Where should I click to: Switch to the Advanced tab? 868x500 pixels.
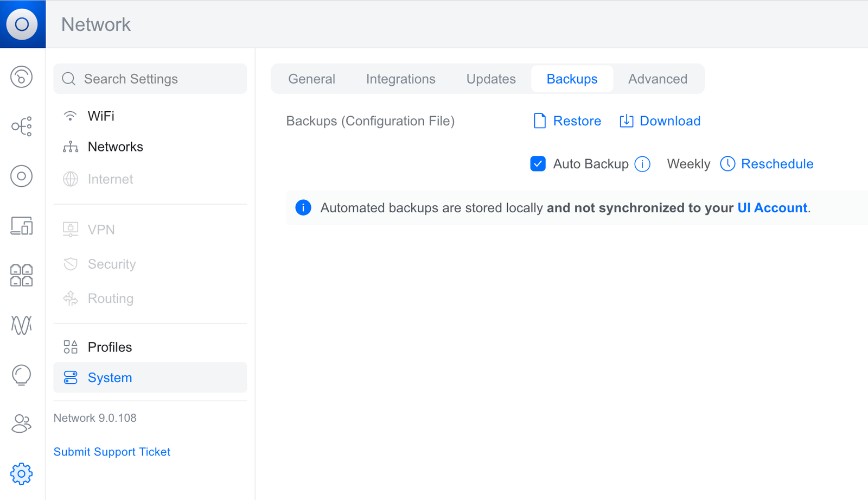(x=658, y=79)
